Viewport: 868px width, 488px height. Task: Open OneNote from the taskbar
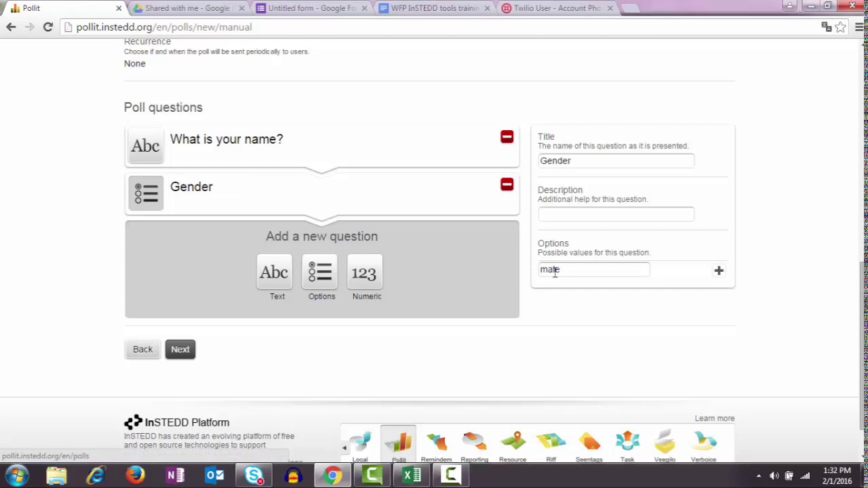[175, 475]
